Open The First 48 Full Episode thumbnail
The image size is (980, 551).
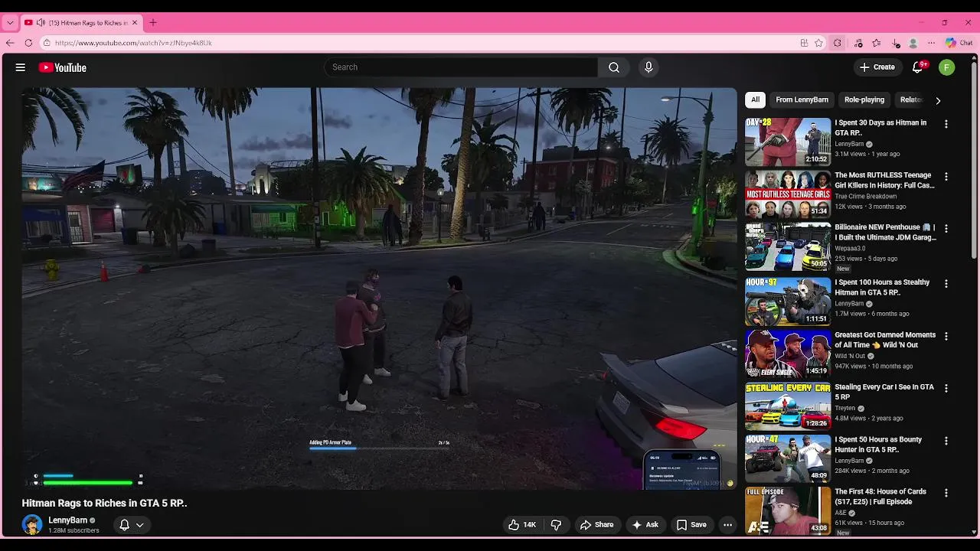tap(788, 510)
